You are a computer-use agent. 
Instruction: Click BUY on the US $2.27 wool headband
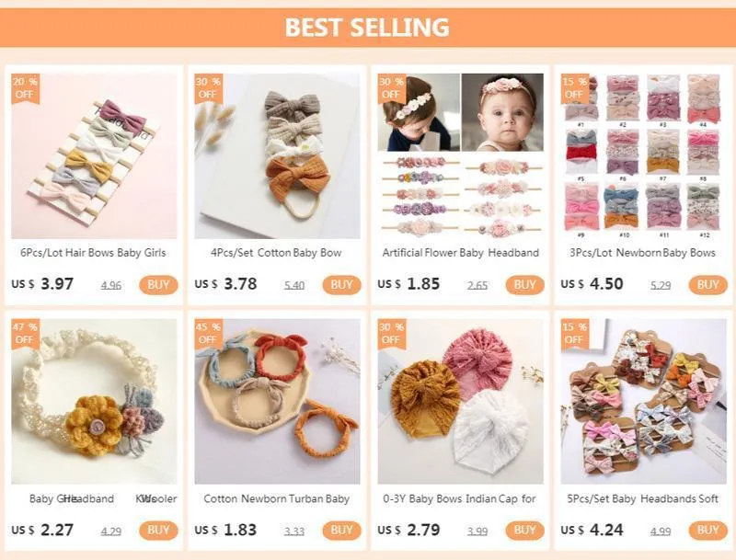[158, 530]
